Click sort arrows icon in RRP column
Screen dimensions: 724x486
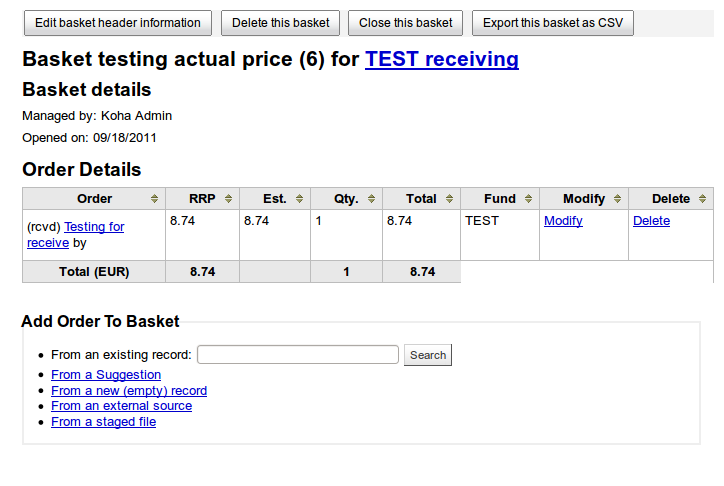[229, 199]
